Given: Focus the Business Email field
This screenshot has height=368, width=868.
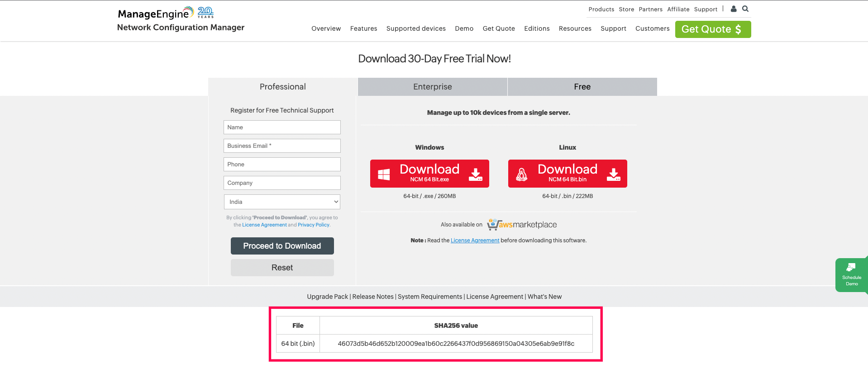Looking at the screenshot, I should (282, 146).
